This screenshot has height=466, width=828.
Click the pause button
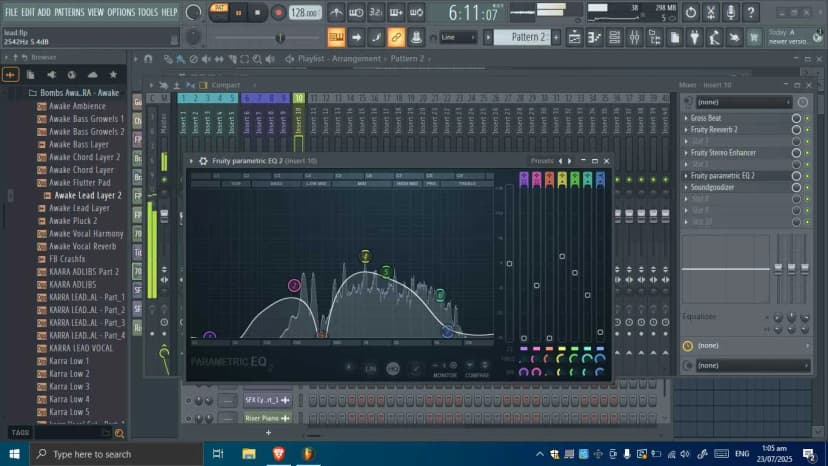point(238,13)
